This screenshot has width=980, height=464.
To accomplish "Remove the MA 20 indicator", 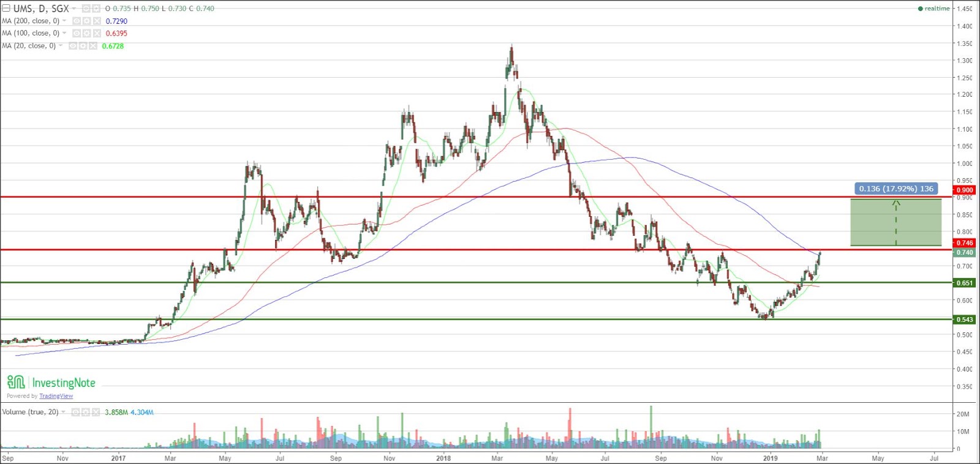I will (93, 46).
